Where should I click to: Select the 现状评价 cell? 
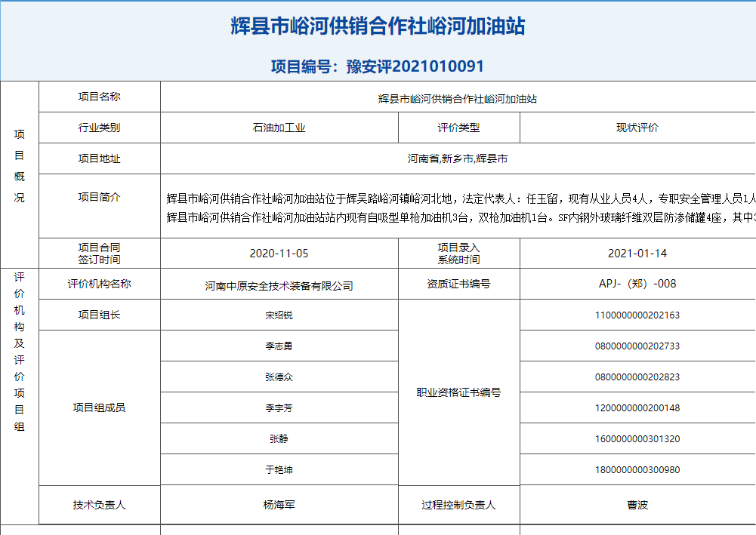pos(637,128)
